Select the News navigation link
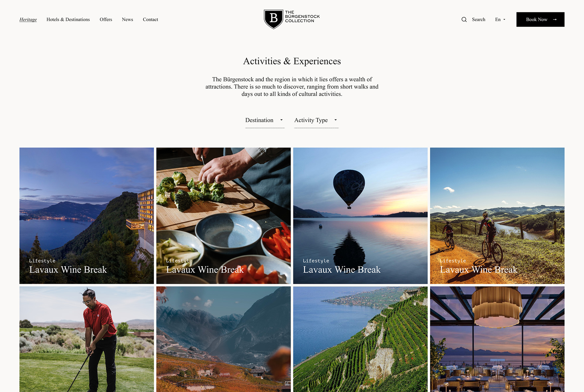The image size is (584, 392). pyautogui.click(x=127, y=20)
